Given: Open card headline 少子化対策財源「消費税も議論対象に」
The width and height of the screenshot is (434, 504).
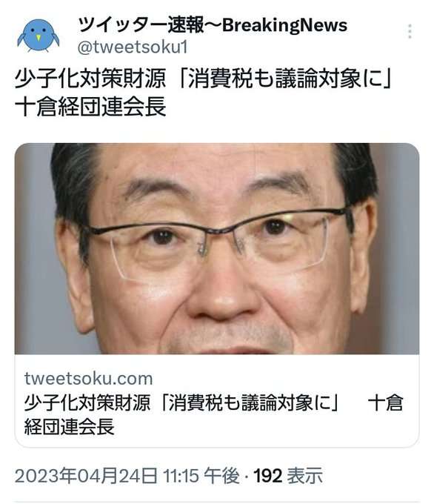Looking at the screenshot, I should point(182,402).
